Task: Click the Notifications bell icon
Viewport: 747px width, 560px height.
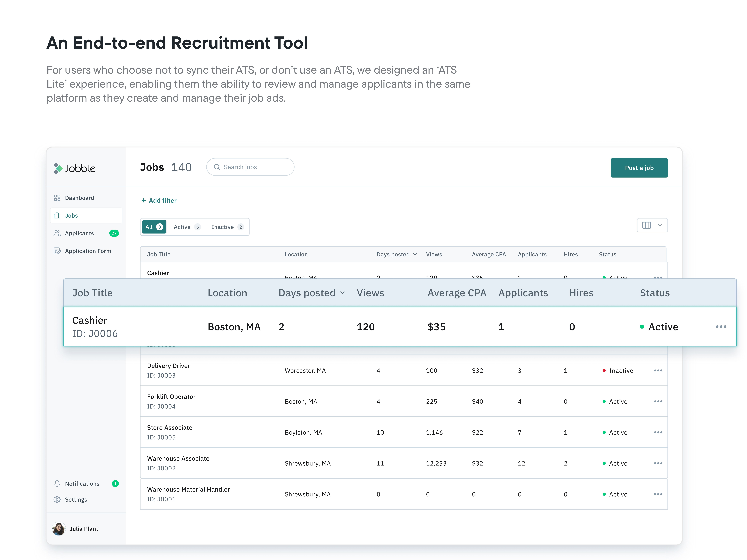Action: pos(57,483)
